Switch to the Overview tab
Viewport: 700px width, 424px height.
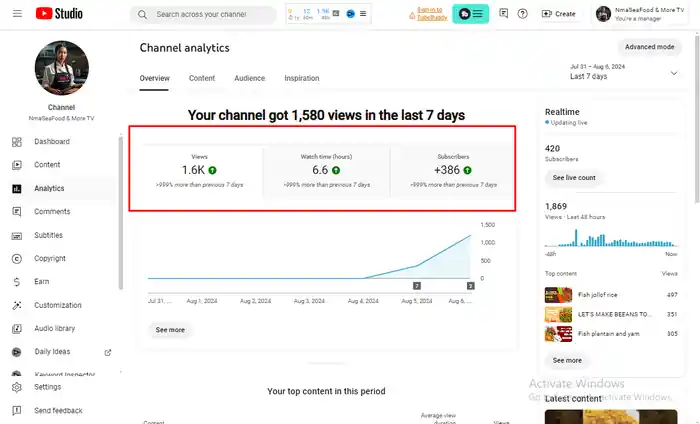[154, 78]
